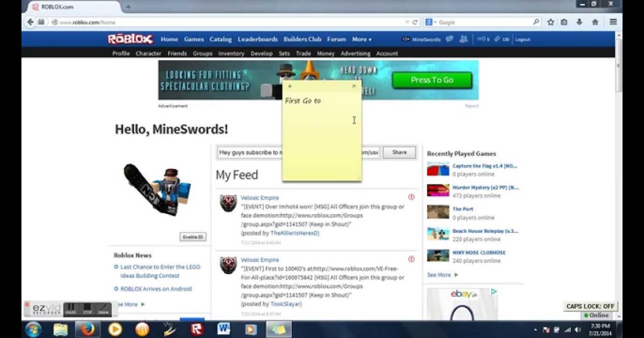
Task: Expand See More under Recently Played Games
Action: 443,275
